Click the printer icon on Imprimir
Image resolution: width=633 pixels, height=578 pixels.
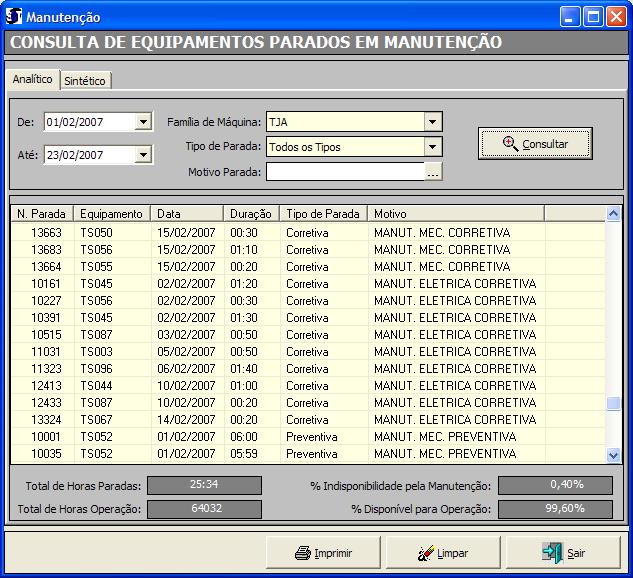click(303, 553)
